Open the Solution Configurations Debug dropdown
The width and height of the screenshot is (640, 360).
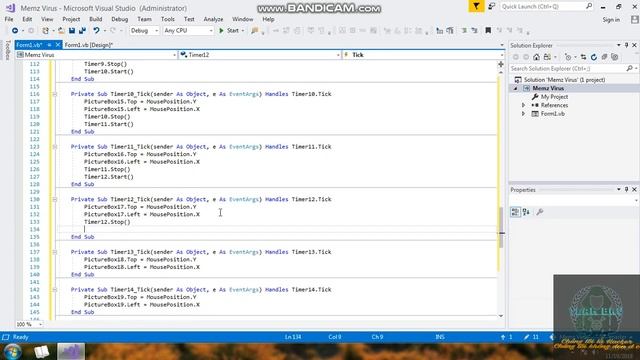tap(144, 31)
